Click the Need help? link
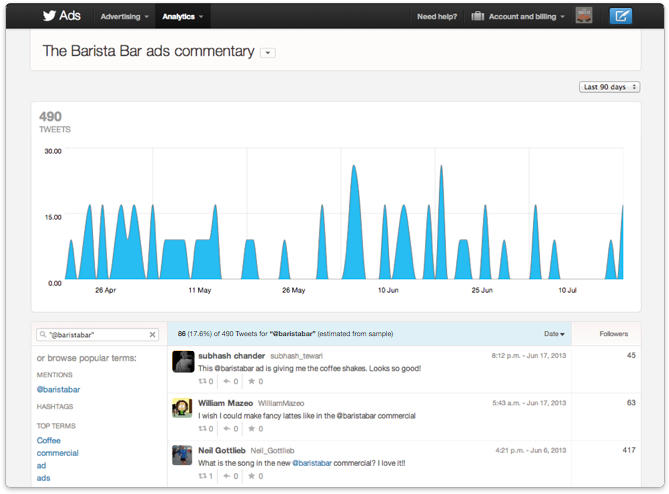 click(436, 17)
